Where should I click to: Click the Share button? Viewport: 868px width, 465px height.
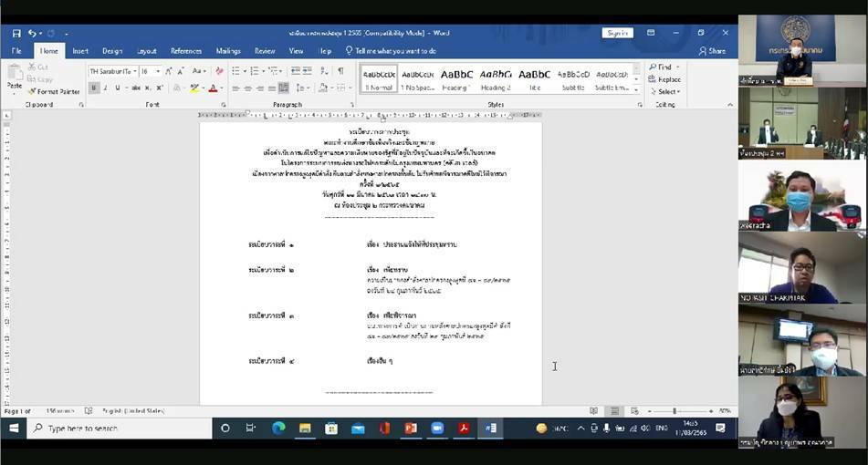pyautogui.click(x=712, y=51)
